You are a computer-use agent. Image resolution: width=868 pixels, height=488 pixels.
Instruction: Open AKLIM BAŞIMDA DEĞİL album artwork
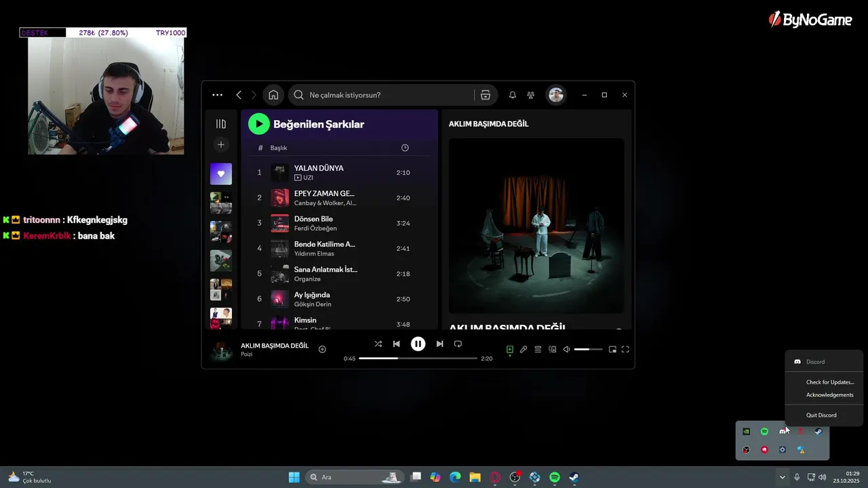pyautogui.click(x=536, y=226)
